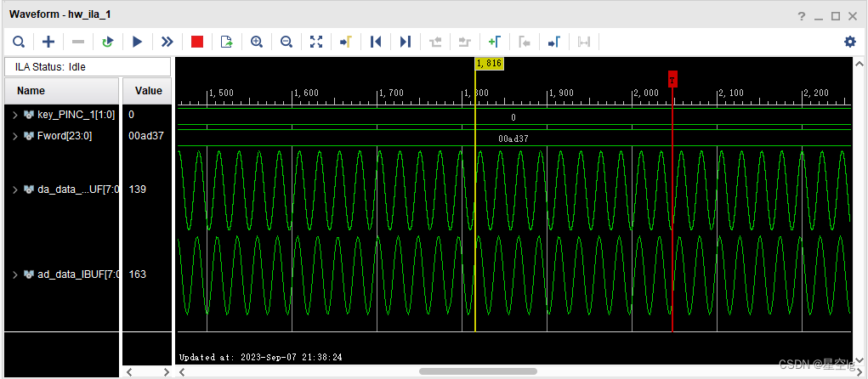Expand the Fword[23:0] bus
Viewport: 868px width, 379px height.
[x=15, y=136]
